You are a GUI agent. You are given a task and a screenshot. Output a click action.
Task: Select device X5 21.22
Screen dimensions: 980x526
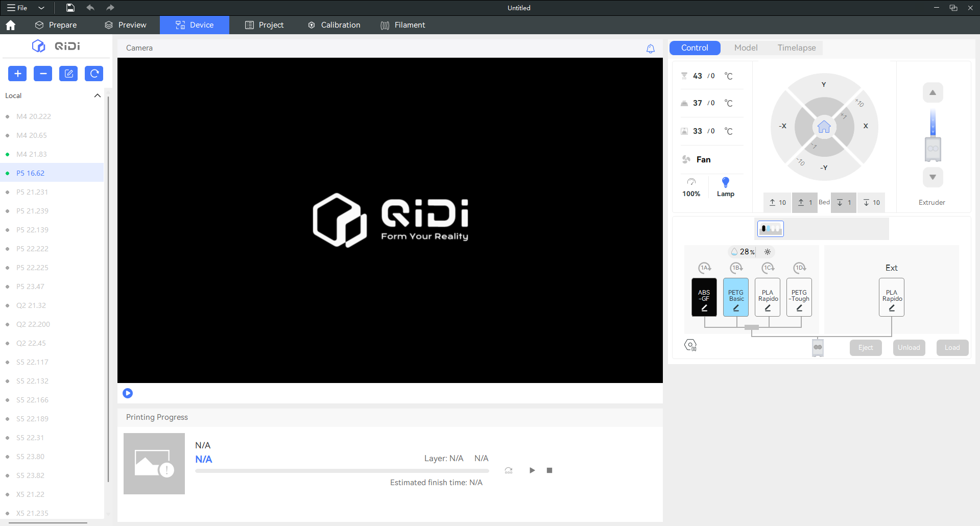52,494
